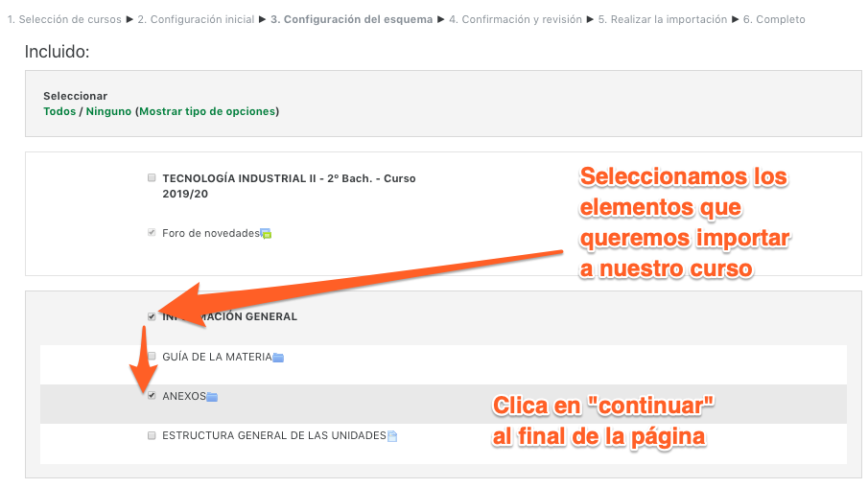
Task: Click the ANEXOS item label
Action: (x=183, y=396)
